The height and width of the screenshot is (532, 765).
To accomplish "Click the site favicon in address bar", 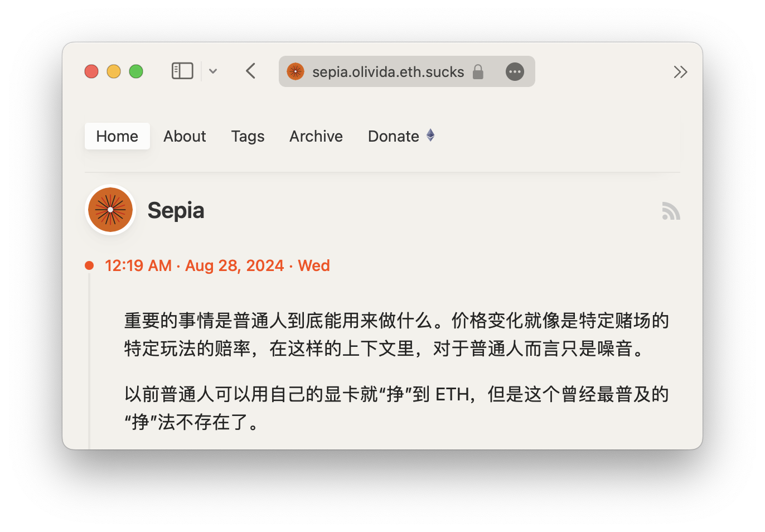I will click(x=295, y=71).
